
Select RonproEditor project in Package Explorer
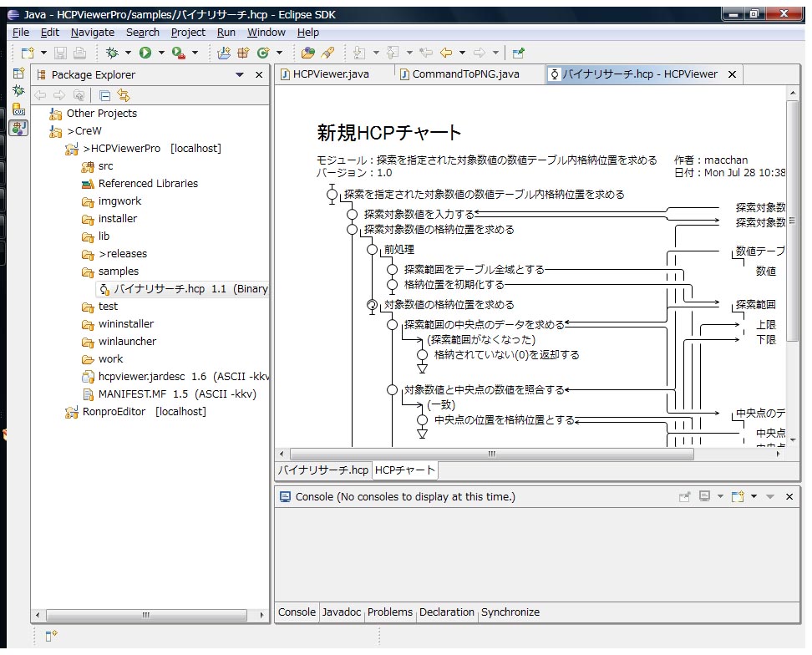click(x=114, y=412)
